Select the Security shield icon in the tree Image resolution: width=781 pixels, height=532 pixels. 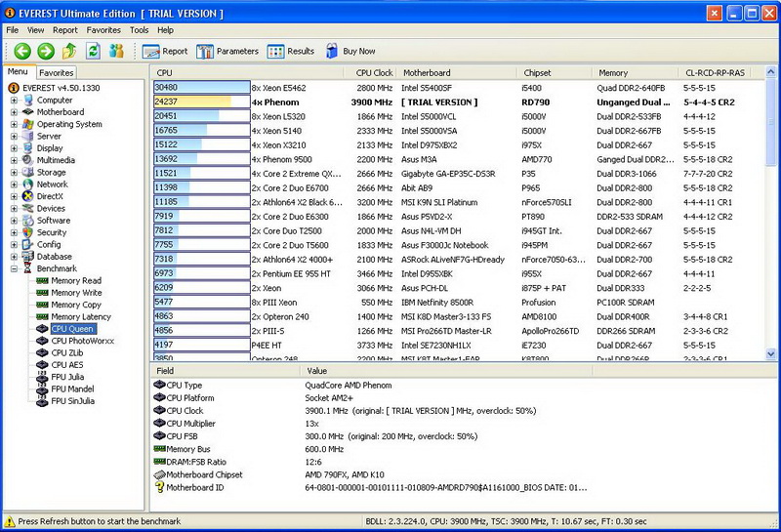[x=28, y=232]
